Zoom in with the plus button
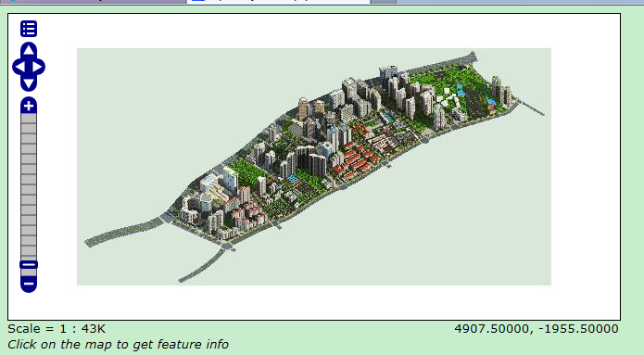Viewport: 644px width, 355px height. click(x=29, y=106)
